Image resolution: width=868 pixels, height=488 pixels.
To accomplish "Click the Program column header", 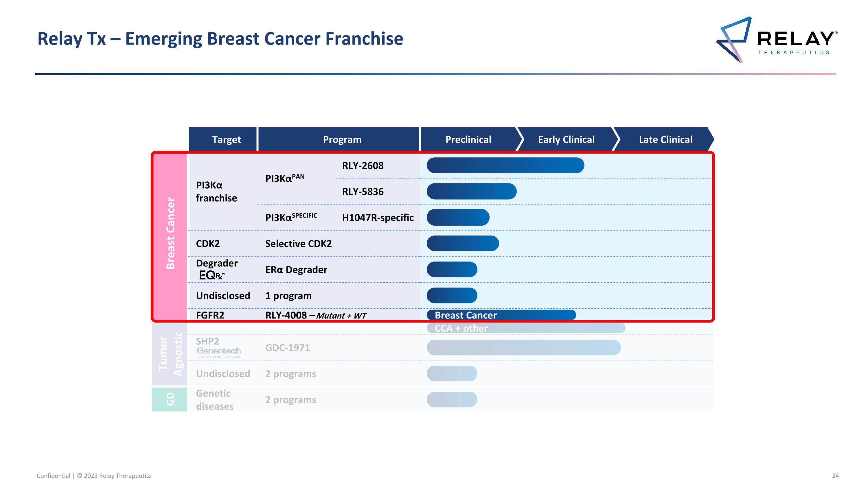I will point(342,139).
